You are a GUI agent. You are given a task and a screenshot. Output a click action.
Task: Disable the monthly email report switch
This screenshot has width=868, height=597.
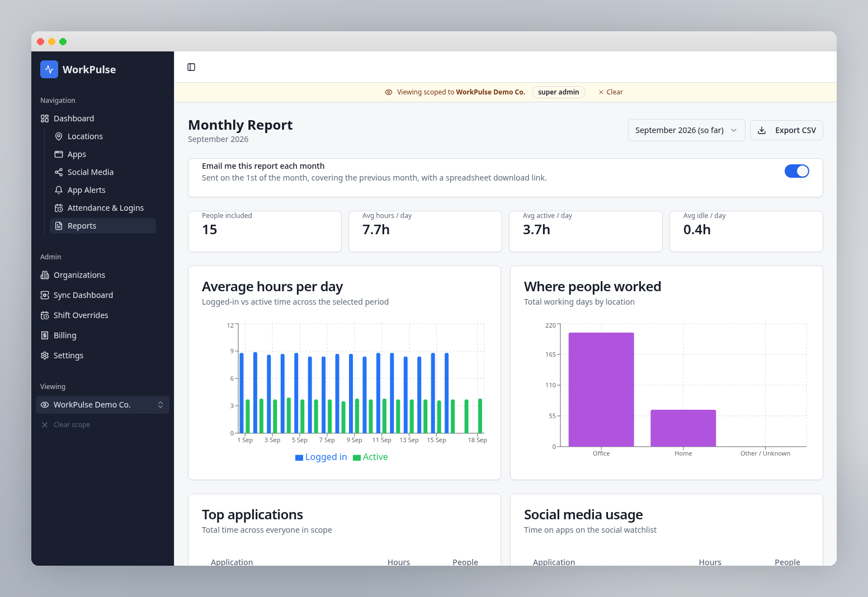(x=796, y=171)
